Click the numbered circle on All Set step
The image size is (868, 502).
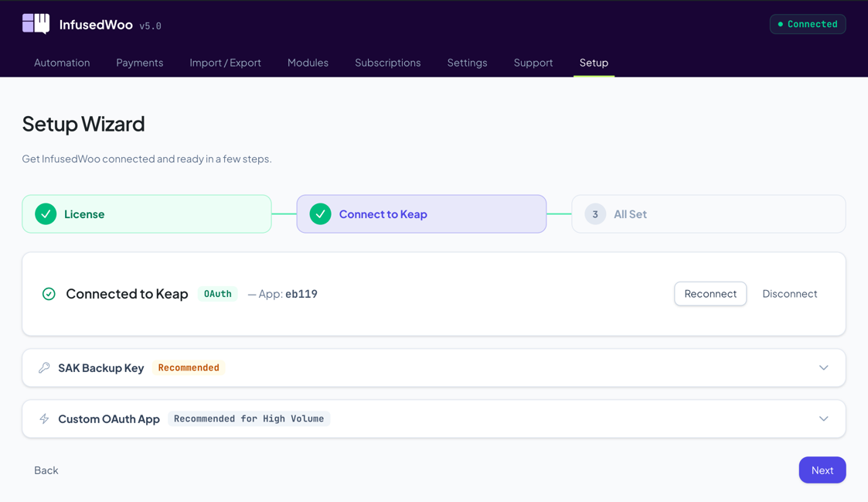pos(594,213)
